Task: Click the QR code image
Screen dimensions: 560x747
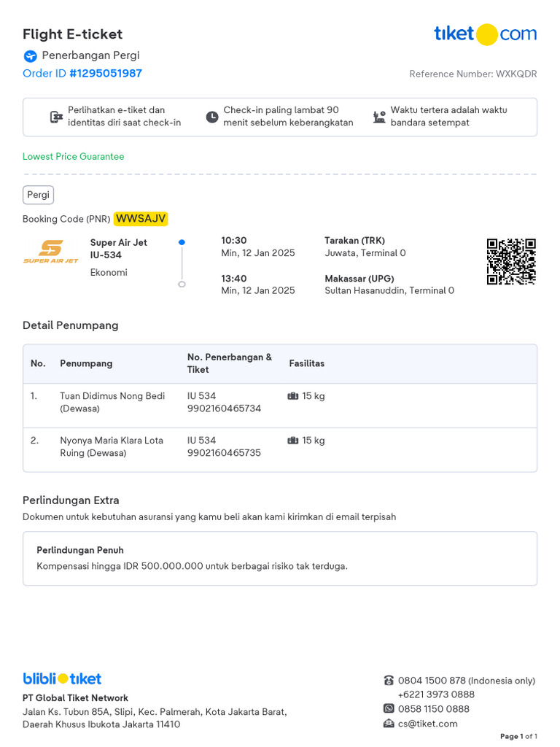Action: [511, 262]
